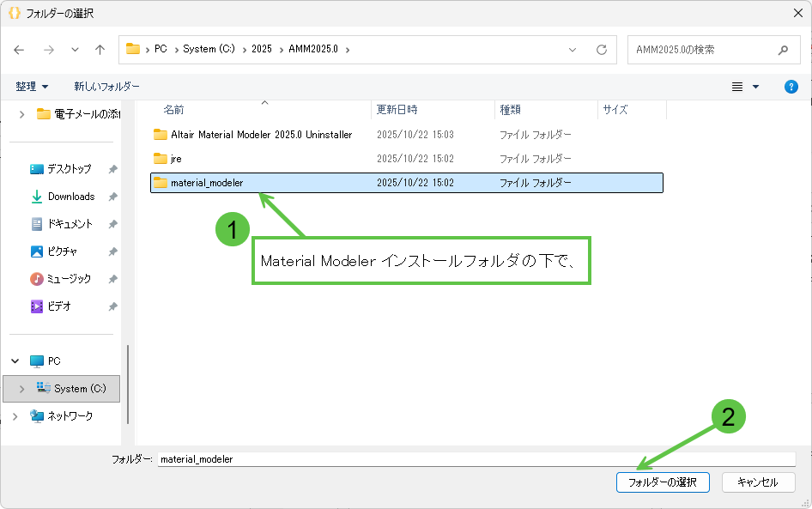Sort by 種類 column header

pyautogui.click(x=510, y=110)
